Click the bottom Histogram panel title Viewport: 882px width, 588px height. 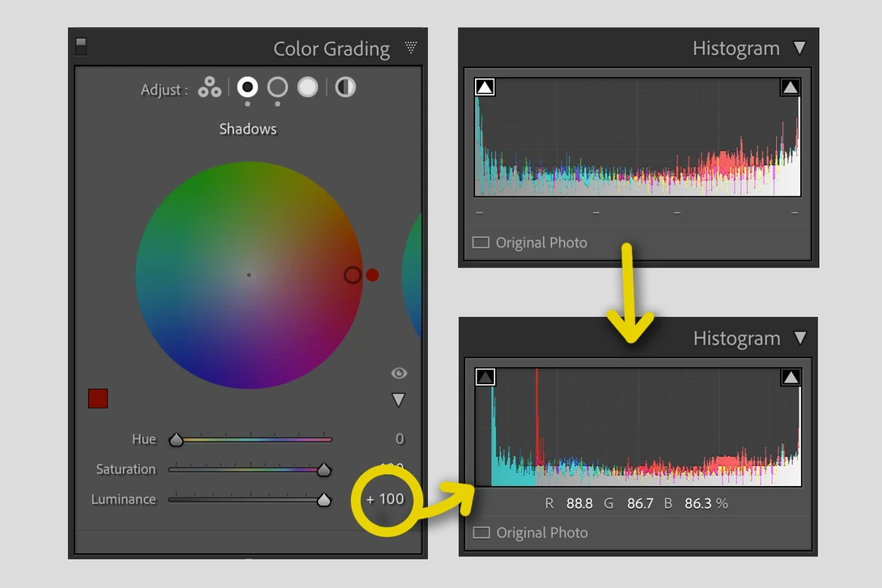point(736,338)
